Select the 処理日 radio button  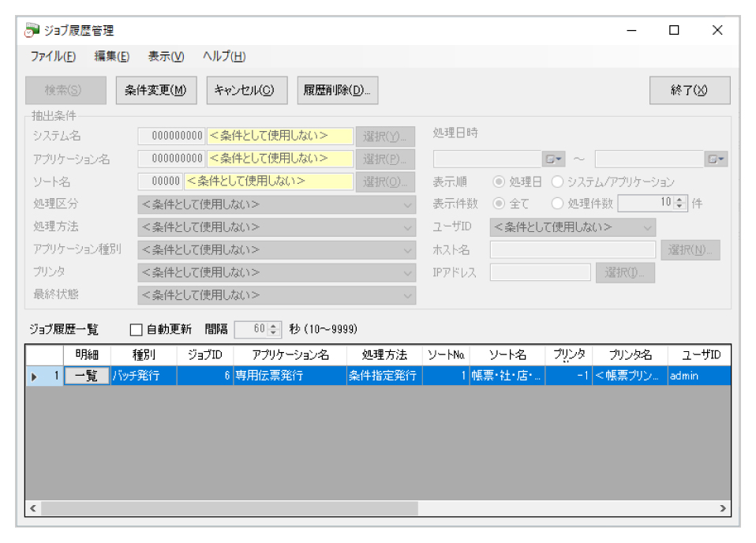(499, 182)
